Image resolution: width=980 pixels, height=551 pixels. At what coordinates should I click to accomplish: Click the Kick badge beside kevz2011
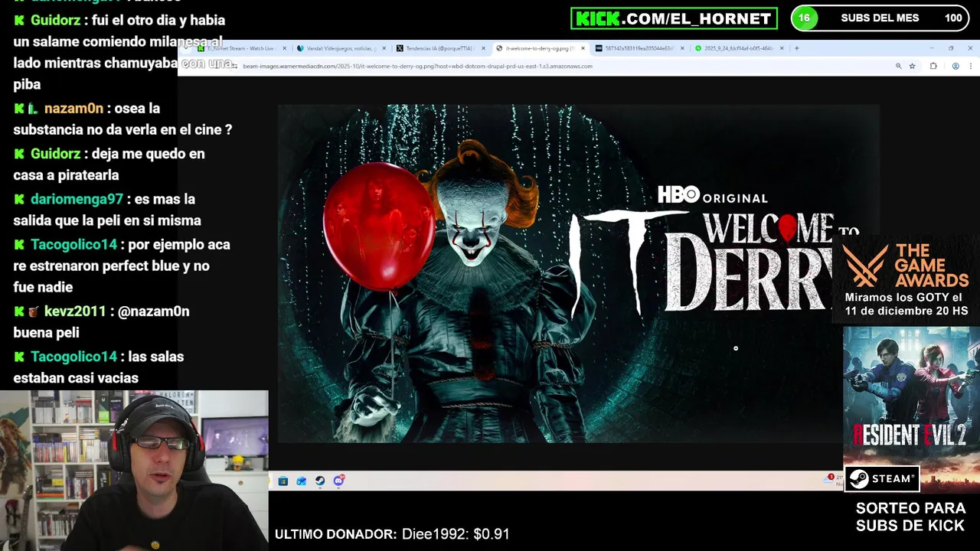pos(19,311)
